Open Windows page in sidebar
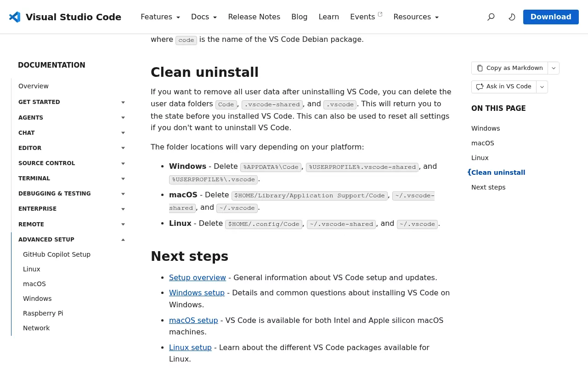The height and width of the screenshot is (368, 588). [x=37, y=299]
